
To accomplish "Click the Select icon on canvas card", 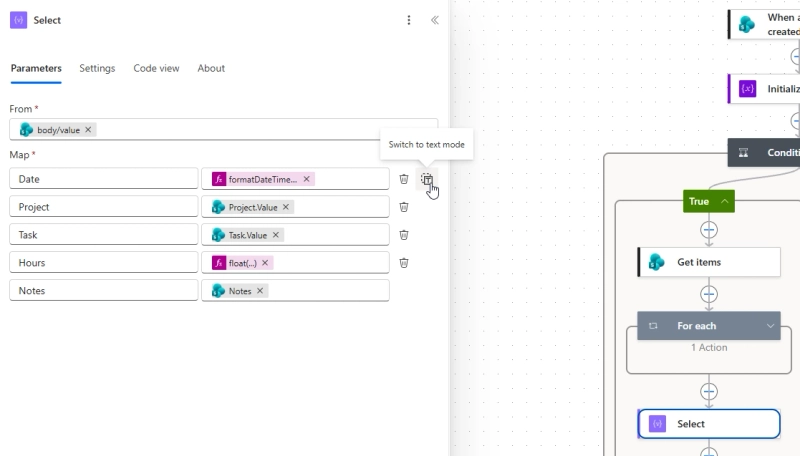I will 657,424.
